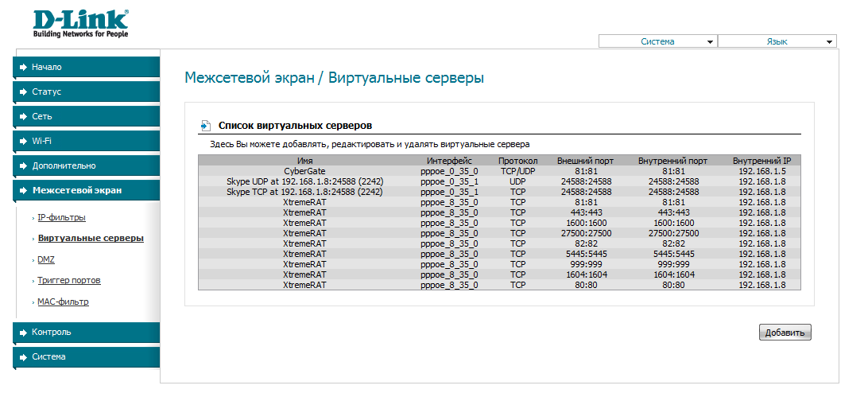Click the 192.168.1.5 internal IP cell
This screenshot has width=868, height=397.
761,171
